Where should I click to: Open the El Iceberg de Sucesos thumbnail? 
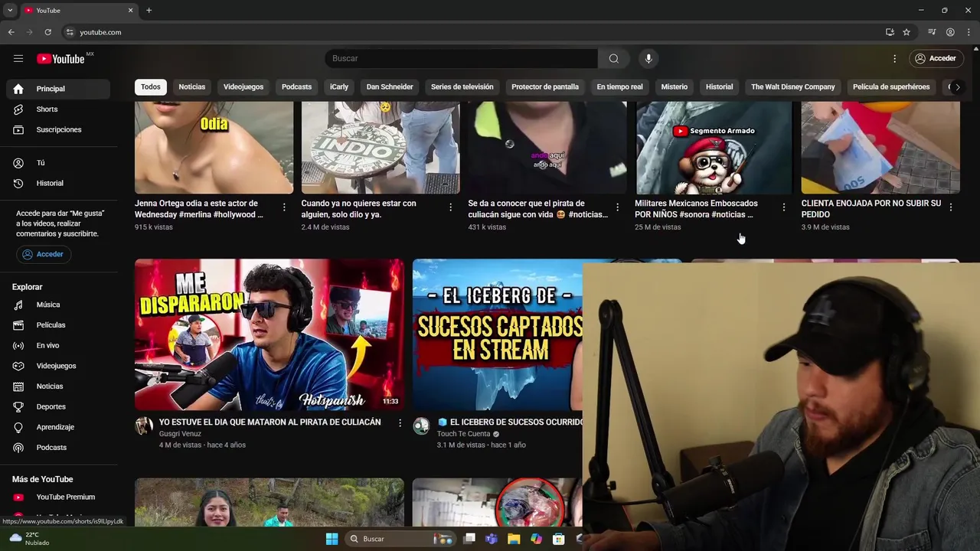click(498, 334)
